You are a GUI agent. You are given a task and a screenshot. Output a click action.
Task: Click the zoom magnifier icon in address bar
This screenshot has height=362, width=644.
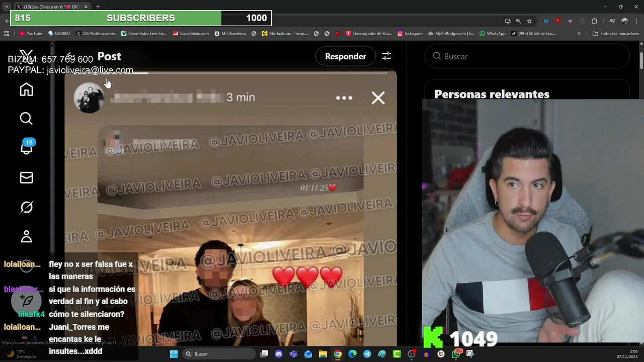point(518,21)
